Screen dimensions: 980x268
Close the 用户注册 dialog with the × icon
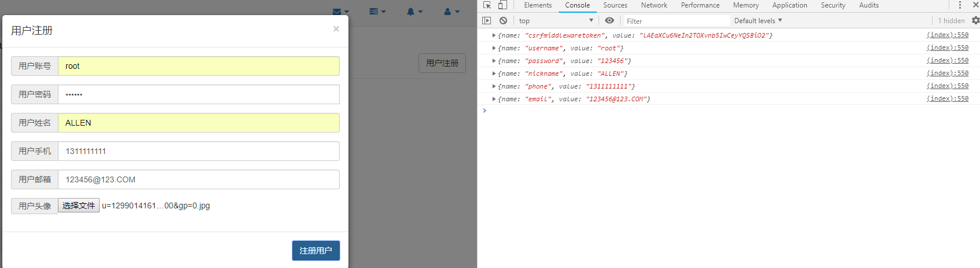tap(336, 29)
